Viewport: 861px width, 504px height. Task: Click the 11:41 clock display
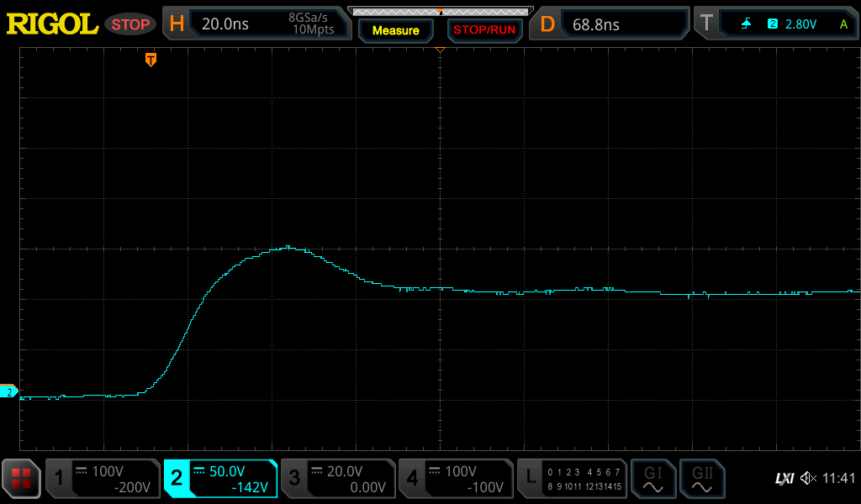click(838, 478)
